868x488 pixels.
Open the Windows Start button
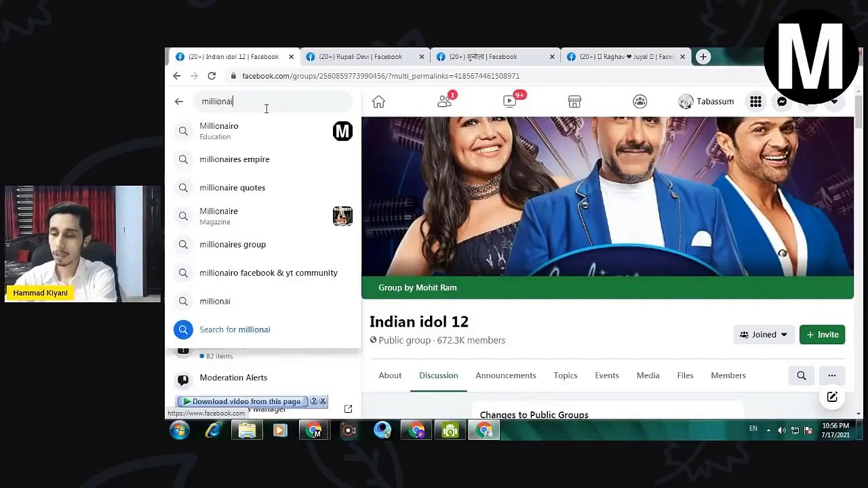tap(180, 430)
